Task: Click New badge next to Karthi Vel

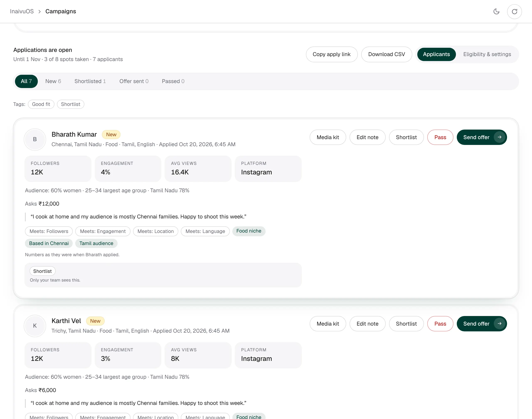Action: click(x=95, y=321)
